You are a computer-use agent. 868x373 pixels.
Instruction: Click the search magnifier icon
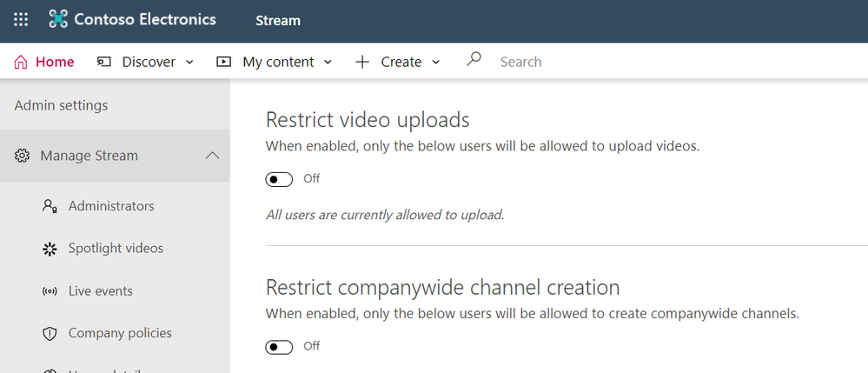point(474,59)
